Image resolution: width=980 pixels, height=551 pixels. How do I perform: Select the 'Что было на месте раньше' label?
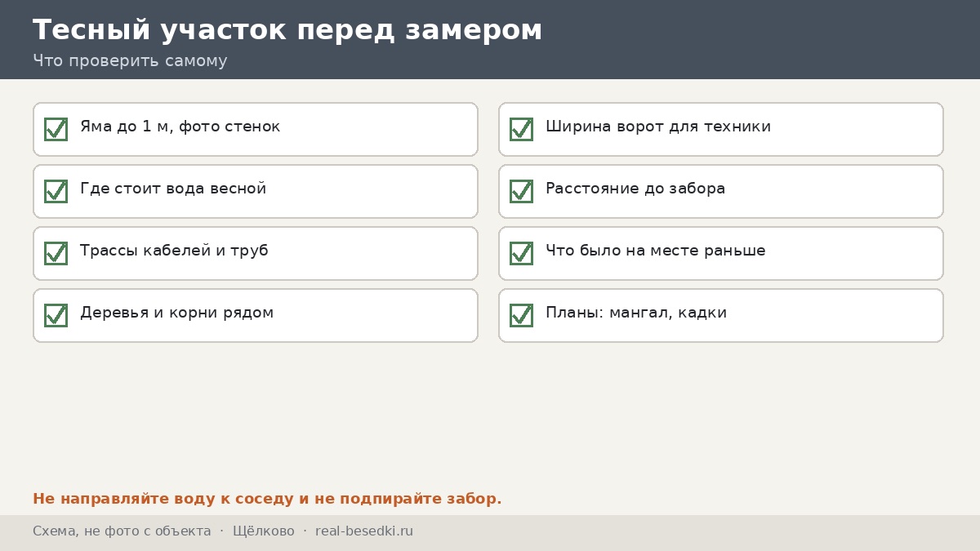click(x=656, y=251)
